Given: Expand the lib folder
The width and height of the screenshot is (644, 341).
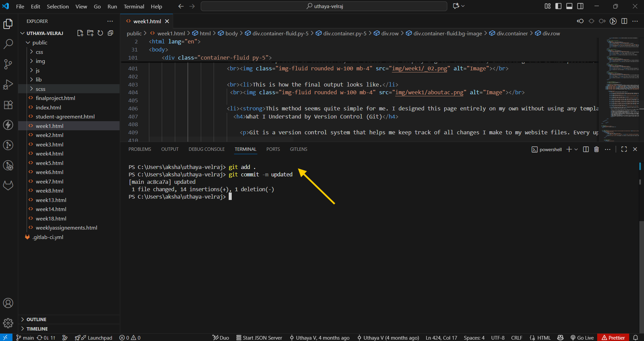Looking at the screenshot, I should [x=69, y=79].
